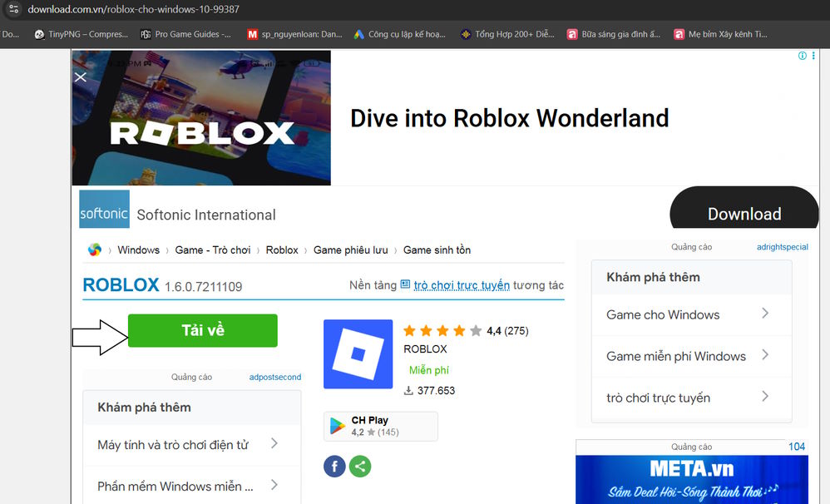Screen dimensions: 830x504
Task: Click the adpostsecond link
Action: pos(275,377)
